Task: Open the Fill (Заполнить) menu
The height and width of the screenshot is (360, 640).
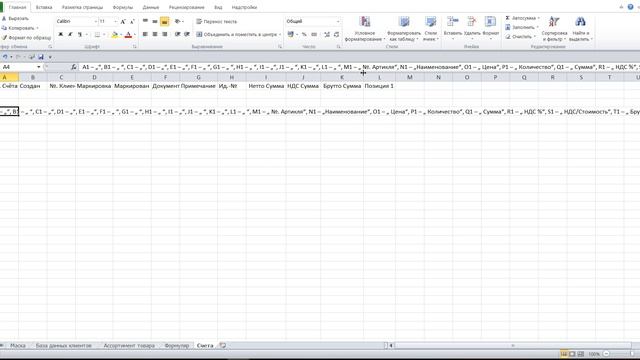Action: click(x=522, y=27)
